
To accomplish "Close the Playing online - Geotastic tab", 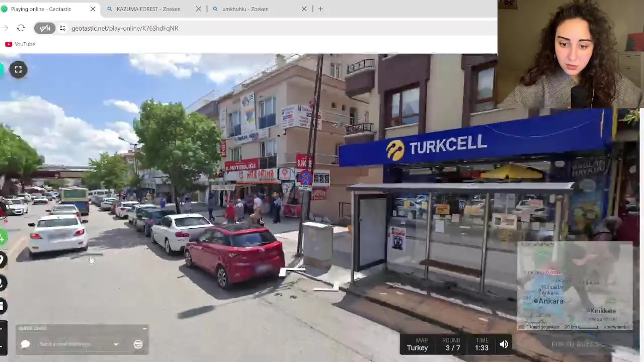I will pyautogui.click(x=93, y=9).
